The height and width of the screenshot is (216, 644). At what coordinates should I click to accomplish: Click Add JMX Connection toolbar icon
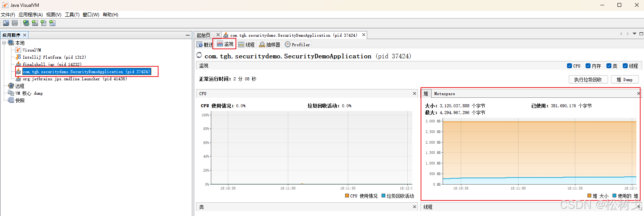tap(35, 23)
